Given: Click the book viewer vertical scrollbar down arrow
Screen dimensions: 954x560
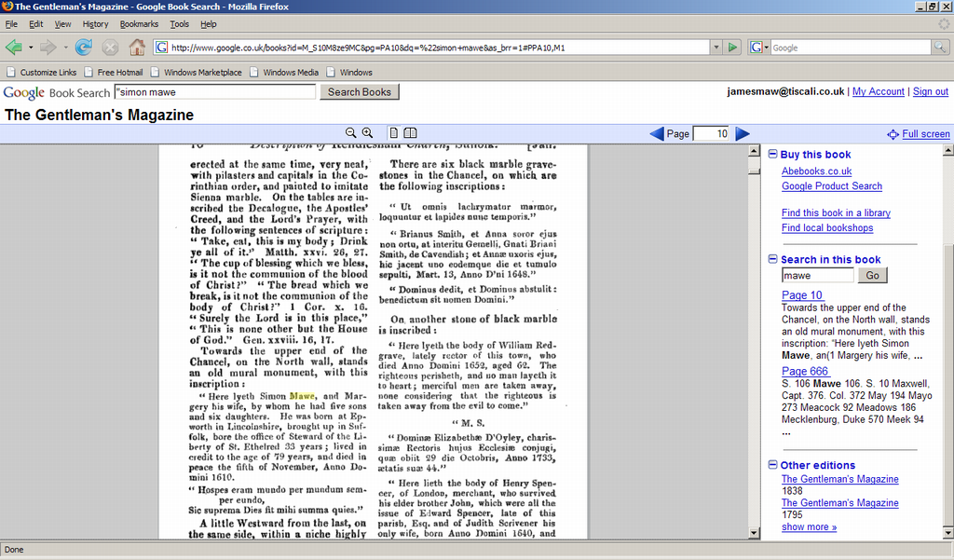Looking at the screenshot, I should pyautogui.click(x=756, y=531).
